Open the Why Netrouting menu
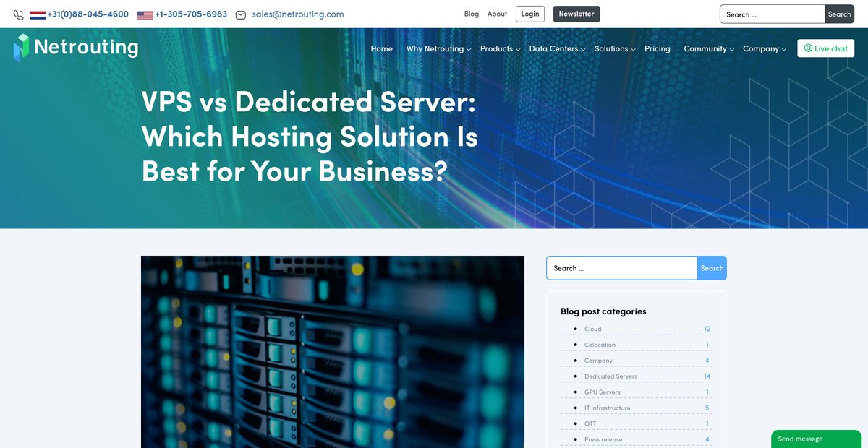 pyautogui.click(x=435, y=48)
